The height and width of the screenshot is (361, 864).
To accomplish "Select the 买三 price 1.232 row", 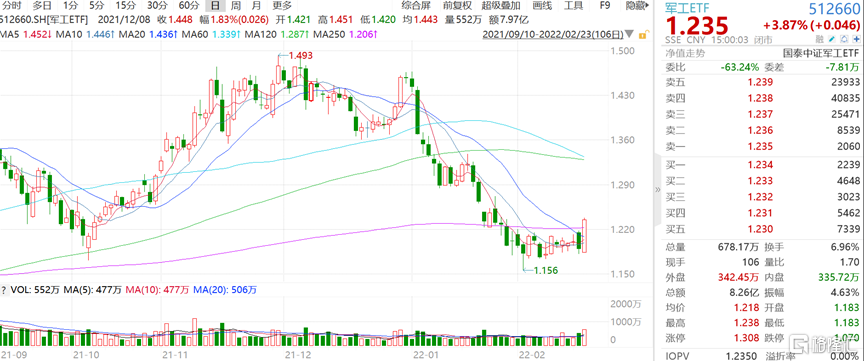I will coord(762,196).
